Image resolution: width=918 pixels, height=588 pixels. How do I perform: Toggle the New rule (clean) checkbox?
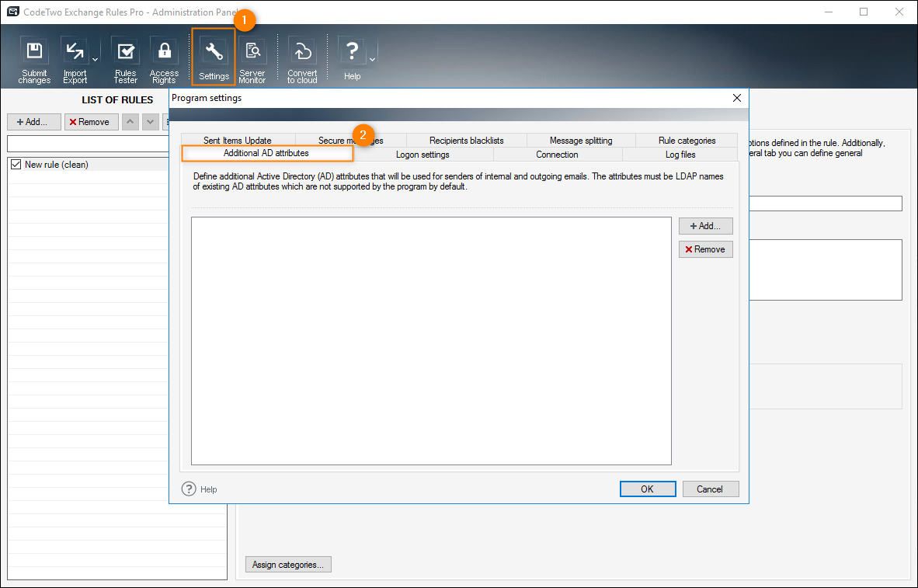click(16, 165)
